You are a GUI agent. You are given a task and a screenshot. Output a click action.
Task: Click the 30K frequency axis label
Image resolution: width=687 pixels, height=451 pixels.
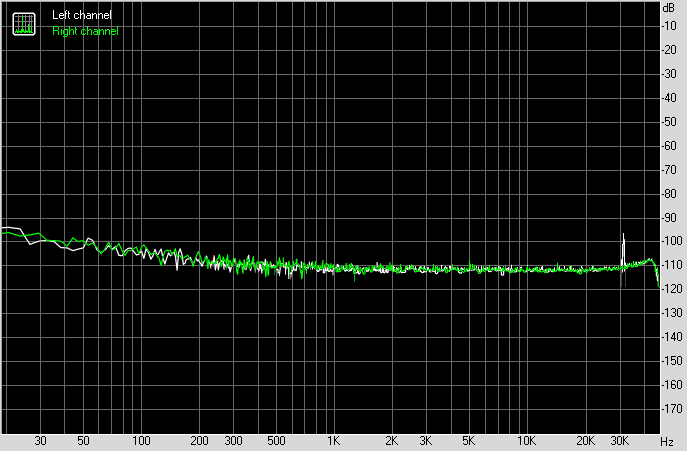click(x=620, y=440)
